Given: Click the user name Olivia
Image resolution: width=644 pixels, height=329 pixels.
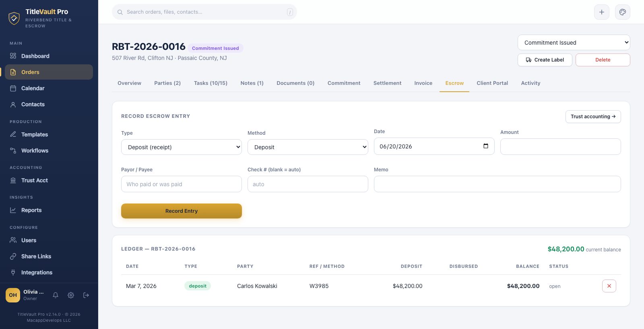Looking at the screenshot, I should click(x=33, y=292).
